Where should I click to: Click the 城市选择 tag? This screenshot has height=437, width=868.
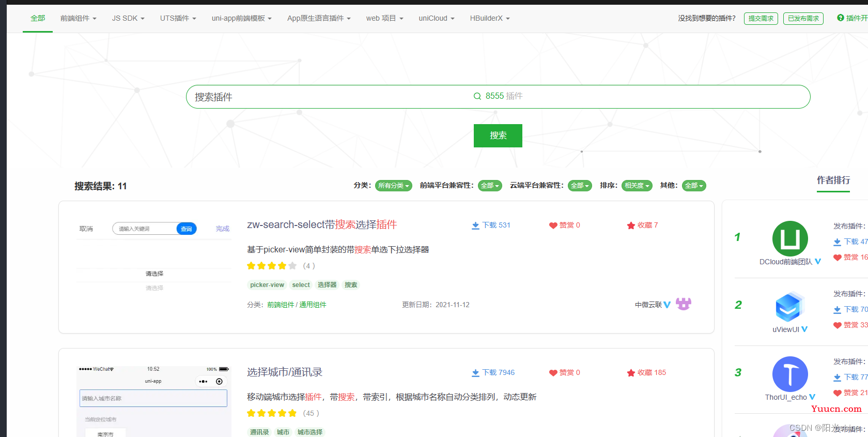[310, 432]
